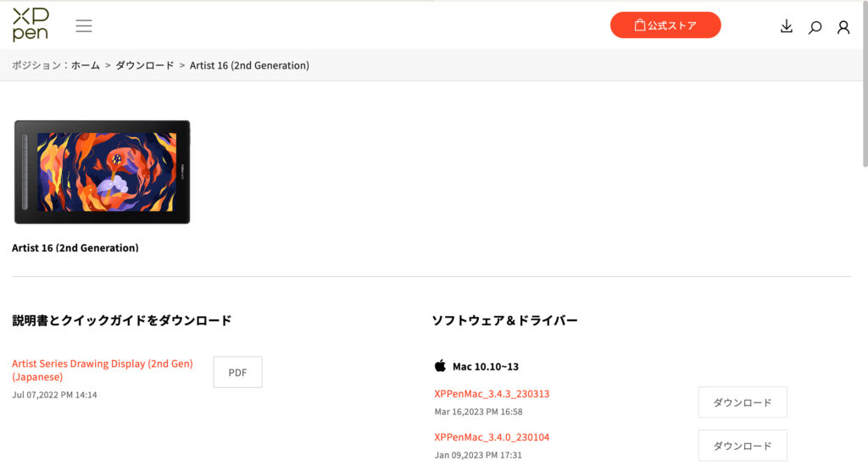Open Artist Series Drawing Display (Japanese) manual link
The width and height of the screenshot is (868, 466).
pos(103,369)
